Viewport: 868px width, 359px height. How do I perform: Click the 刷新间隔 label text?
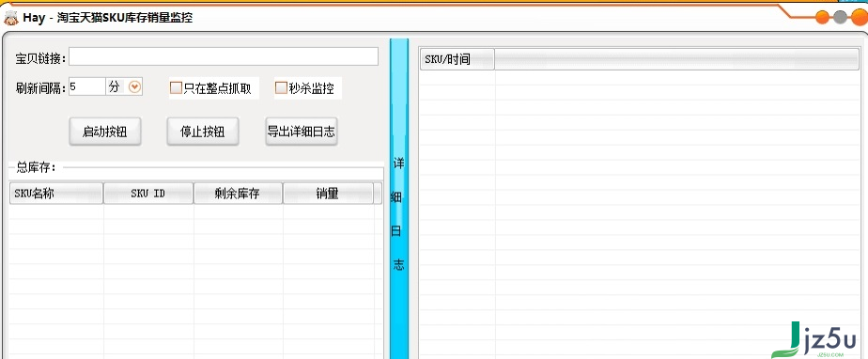click(x=41, y=87)
